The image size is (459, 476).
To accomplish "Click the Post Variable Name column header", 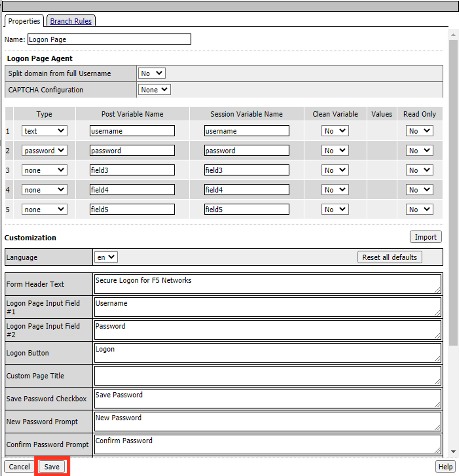I will pyautogui.click(x=132, y=114).
